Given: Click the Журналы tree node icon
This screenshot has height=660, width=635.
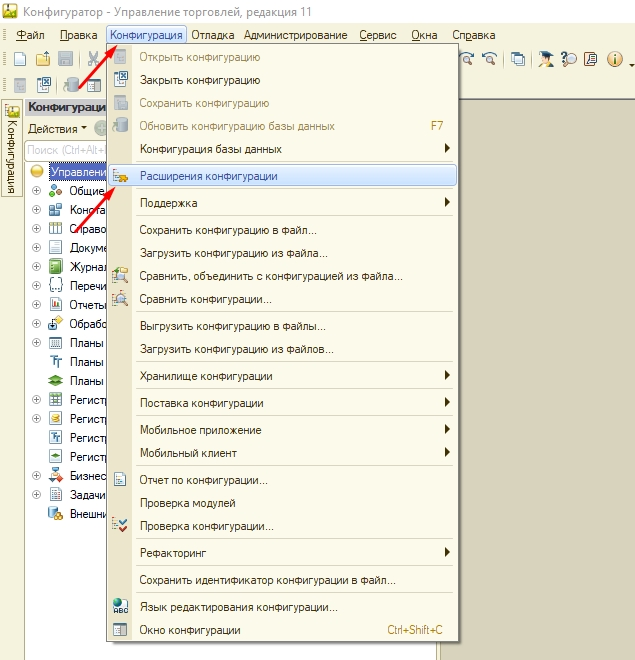Looking at the screenshot, I should pos(56,267).
